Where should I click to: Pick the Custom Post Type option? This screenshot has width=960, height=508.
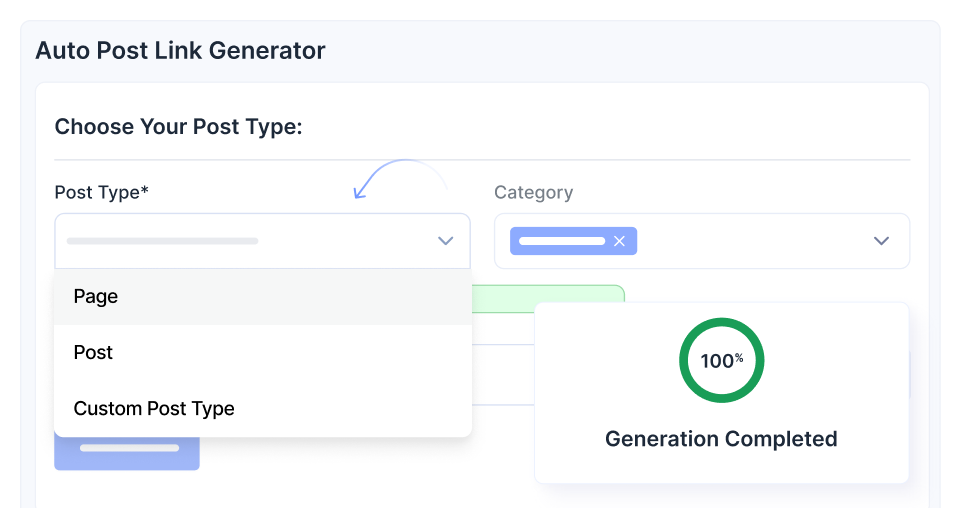154,409
